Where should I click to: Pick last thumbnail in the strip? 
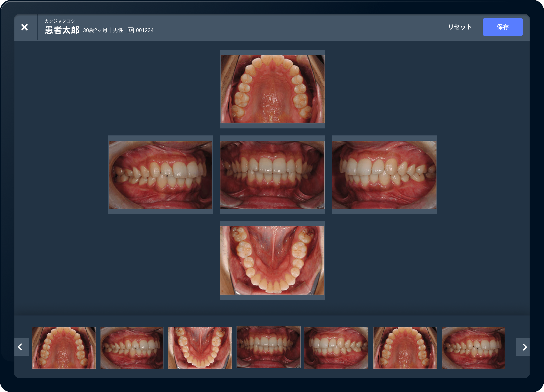pyautogui.click(x=473, y=347)
